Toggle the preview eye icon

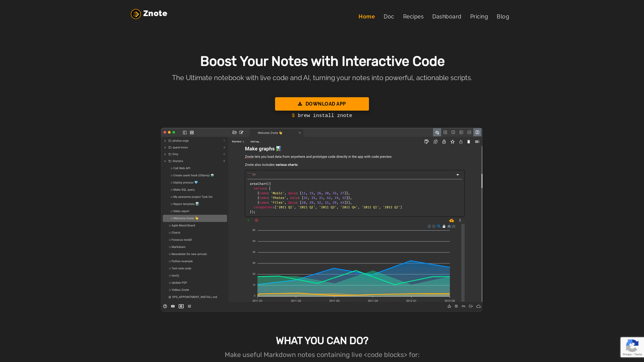point(437,132)
